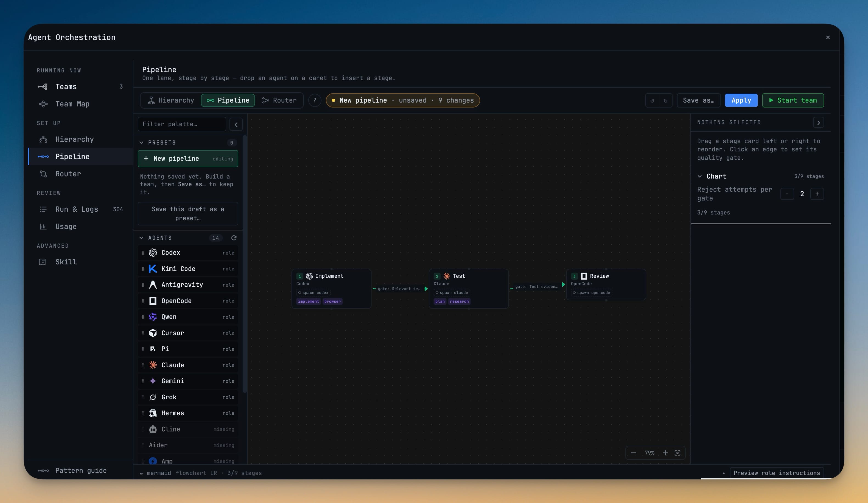Click the Codex agent logo icon

point(153,253)
